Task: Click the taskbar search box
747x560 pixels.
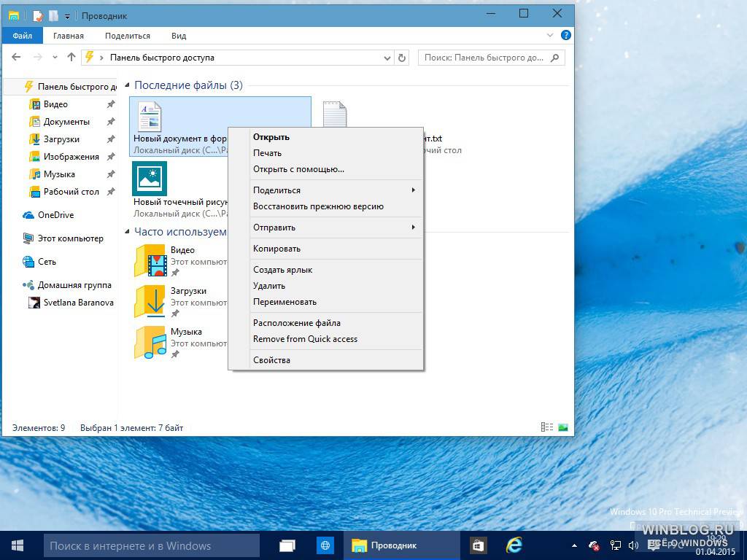Action: click(152, 545)
